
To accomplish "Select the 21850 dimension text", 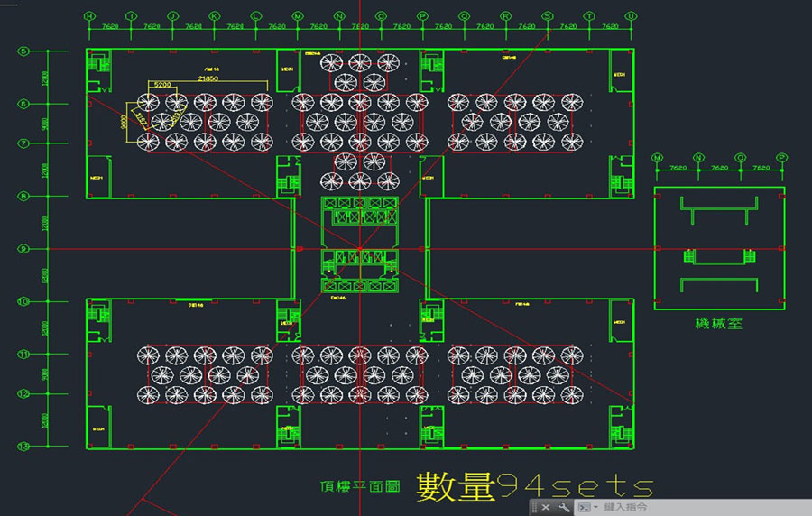I will click(209, 80).
